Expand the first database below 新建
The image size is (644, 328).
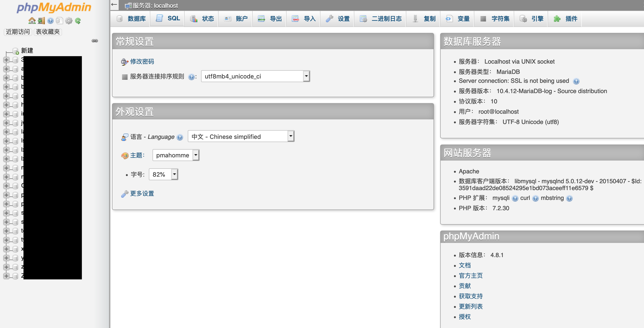coord(6,60)
